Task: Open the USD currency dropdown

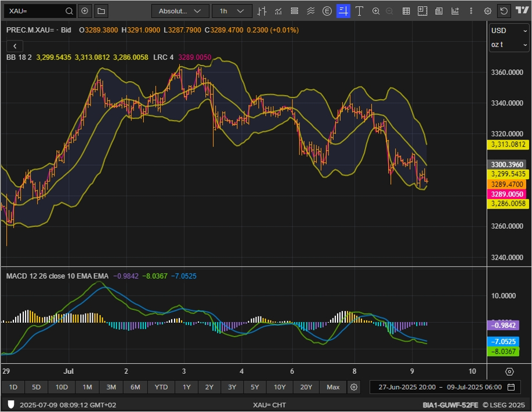Action: pyautogui.click(x=509, y=31)
